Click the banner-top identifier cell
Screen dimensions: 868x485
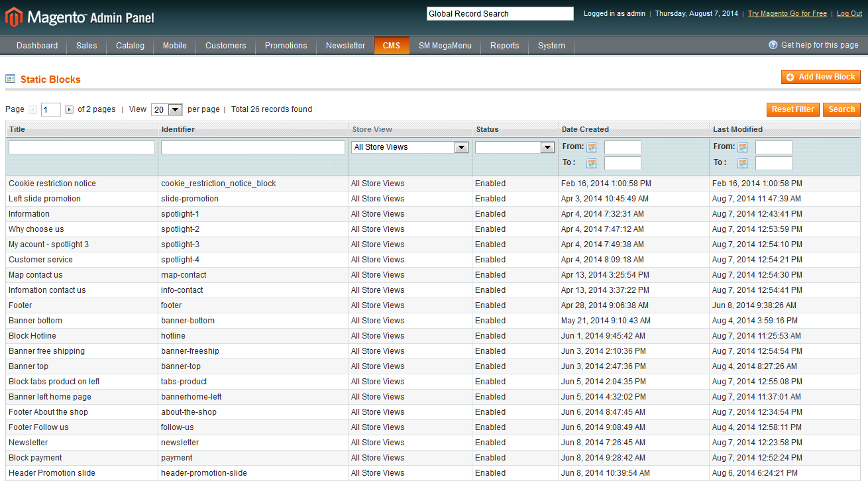[253, 366]
